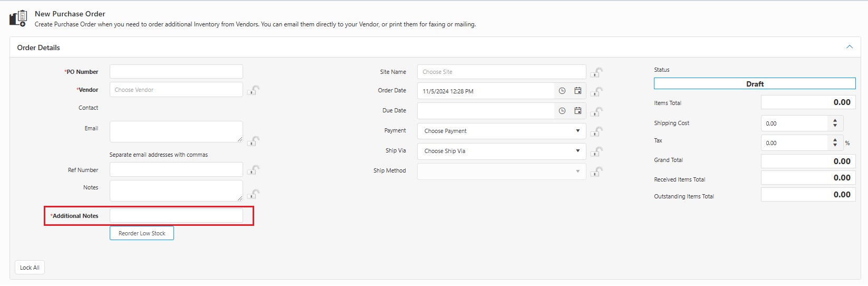Click the PO Number input field
The height and width of the screenshot is (286, 868).
click(176, 72)
